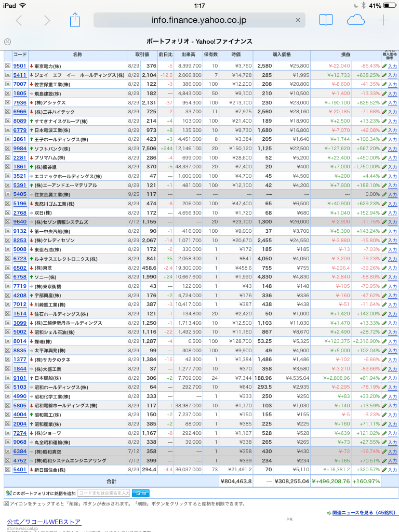
Task: Tap the Safari forward arrow
Action: point(47,20)
